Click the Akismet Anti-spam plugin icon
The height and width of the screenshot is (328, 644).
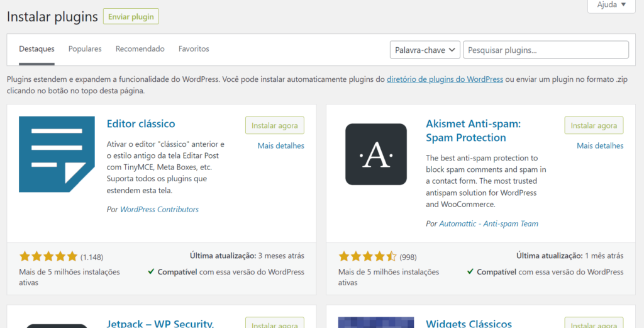click(376, 154)
